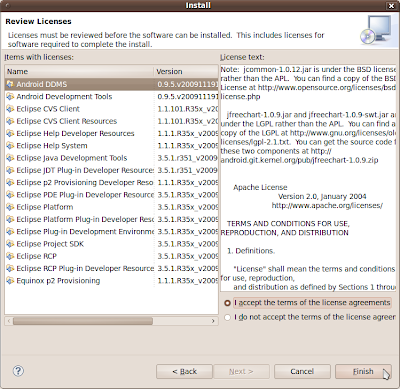Click the horizontal scrollbar thumb of items list
The image size is (400, 389).
point(83,321)
